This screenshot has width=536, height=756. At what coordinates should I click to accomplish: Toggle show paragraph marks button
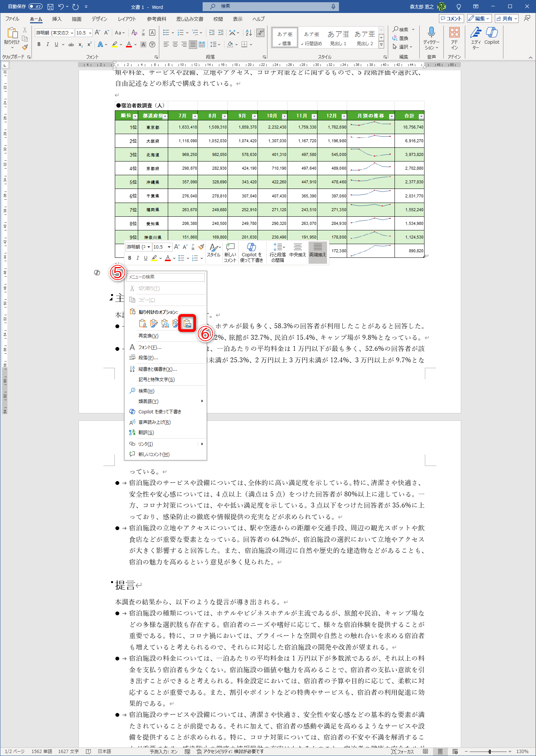[x=260, y=33]
